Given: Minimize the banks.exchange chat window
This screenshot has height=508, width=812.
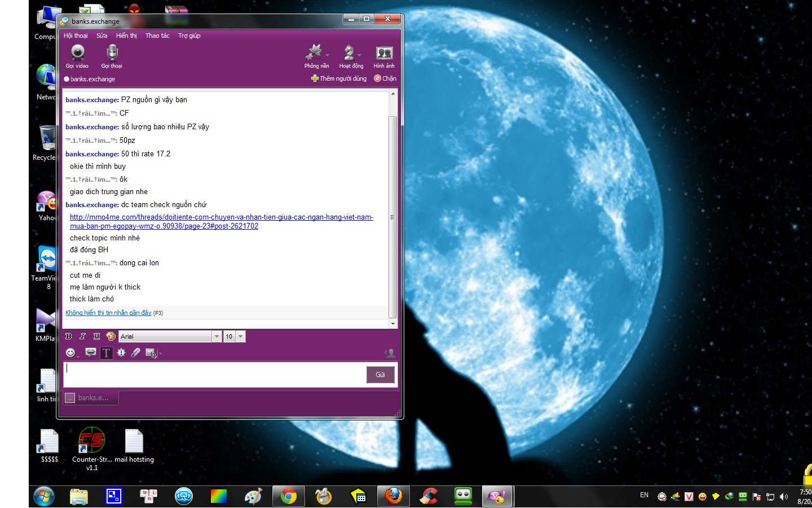Looking at the screenshot, I should click(351, 19).
